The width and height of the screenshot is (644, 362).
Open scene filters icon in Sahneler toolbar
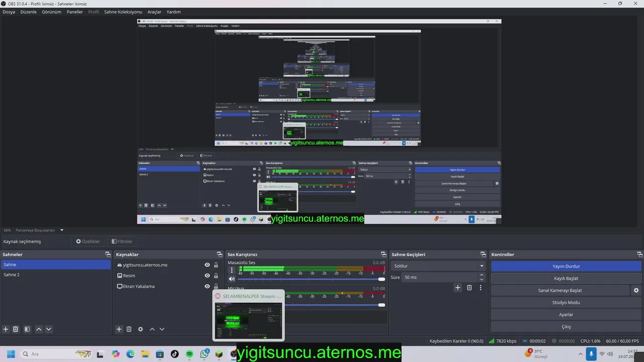tap(27, 329)
